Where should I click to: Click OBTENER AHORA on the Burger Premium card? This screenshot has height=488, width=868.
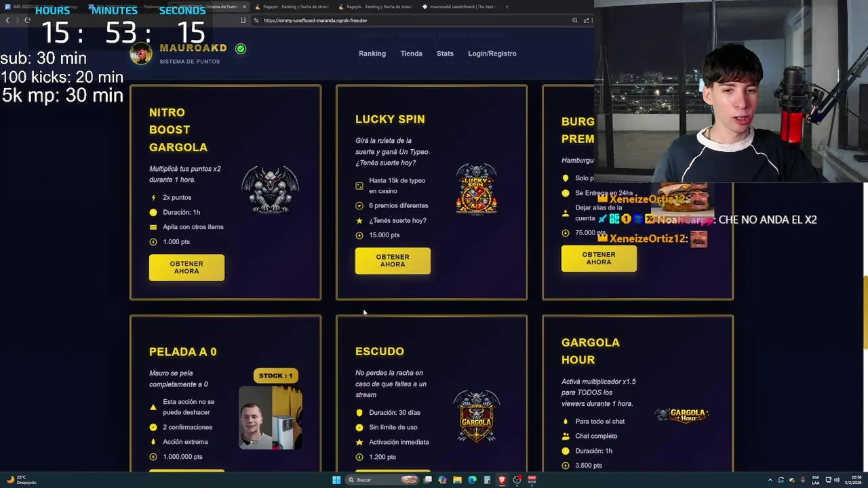tap(599, 258)
